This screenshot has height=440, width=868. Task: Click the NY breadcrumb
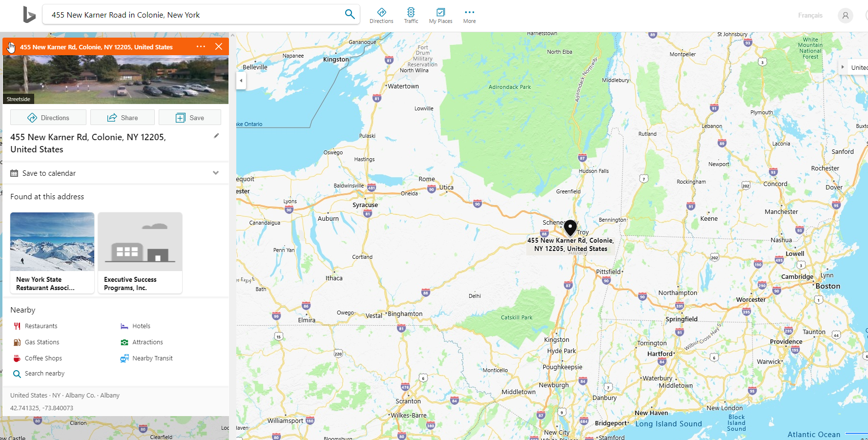pos(57,396)
